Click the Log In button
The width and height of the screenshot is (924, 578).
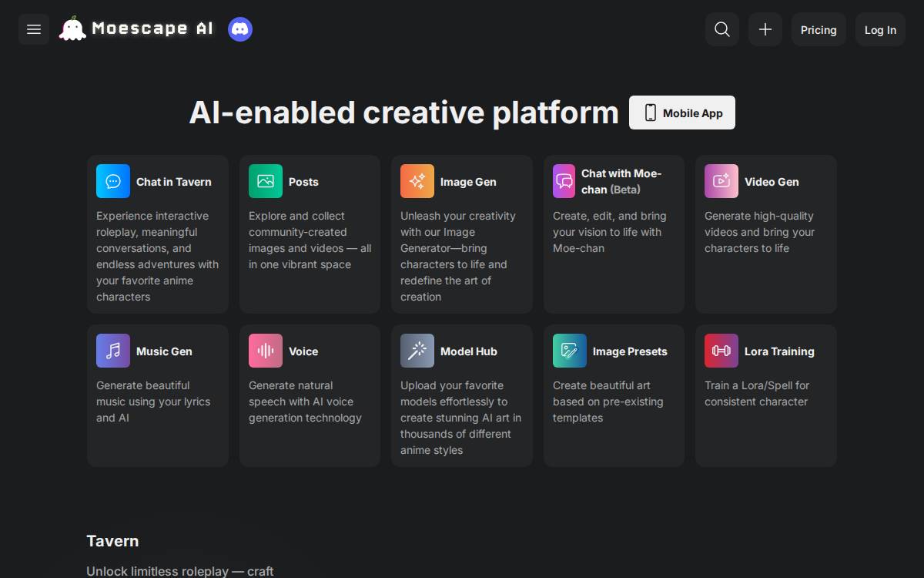880,29
